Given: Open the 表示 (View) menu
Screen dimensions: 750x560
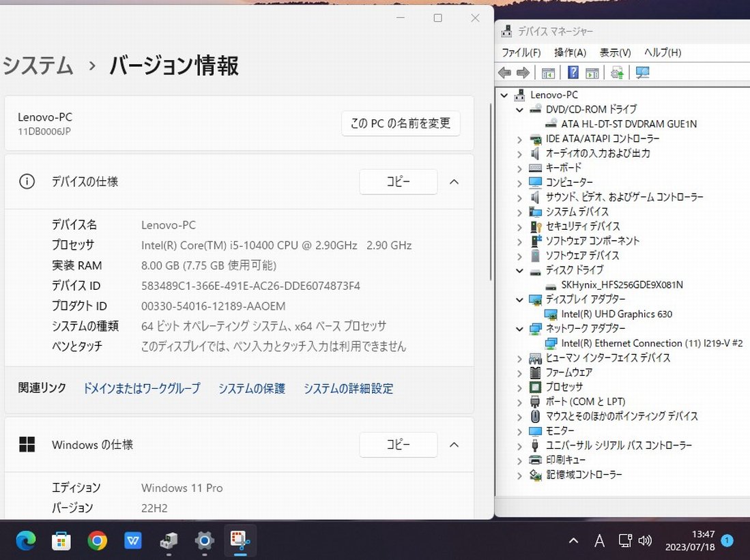Looking at the screenshot, I should [x=614, y=52].
